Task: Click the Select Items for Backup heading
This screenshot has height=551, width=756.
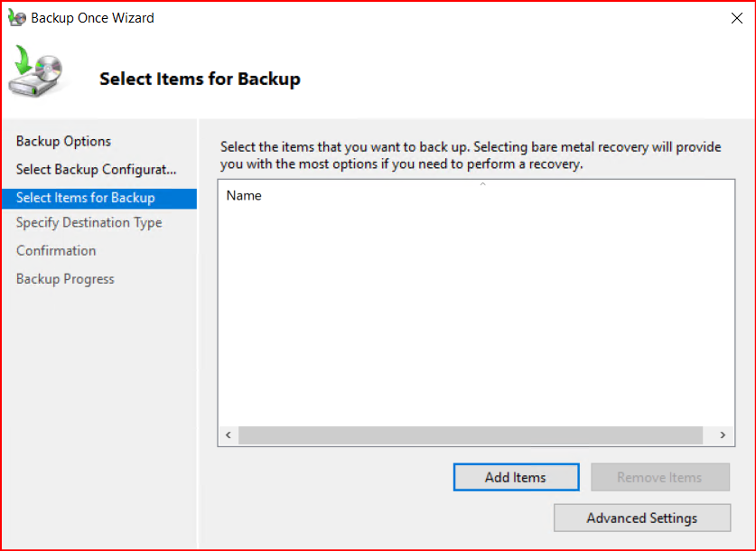Action: coord(200,79)
